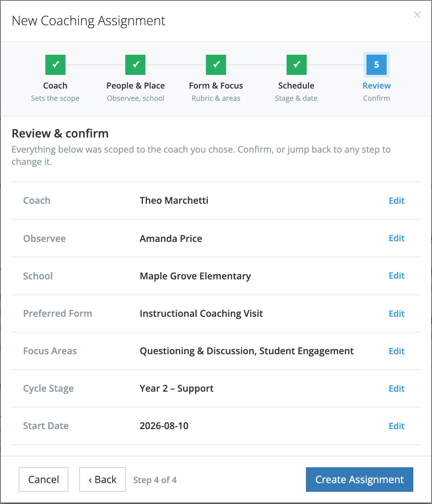Select the observee name Amanda Price
Viewport: 432px width, 504px height.
[x=171, y=239]
